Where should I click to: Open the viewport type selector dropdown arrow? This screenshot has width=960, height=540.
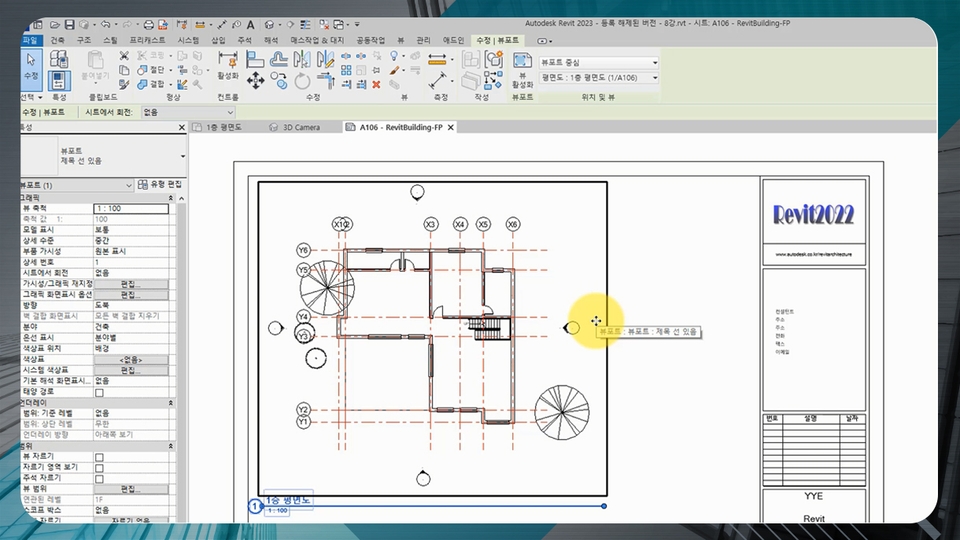coord(182,156)
